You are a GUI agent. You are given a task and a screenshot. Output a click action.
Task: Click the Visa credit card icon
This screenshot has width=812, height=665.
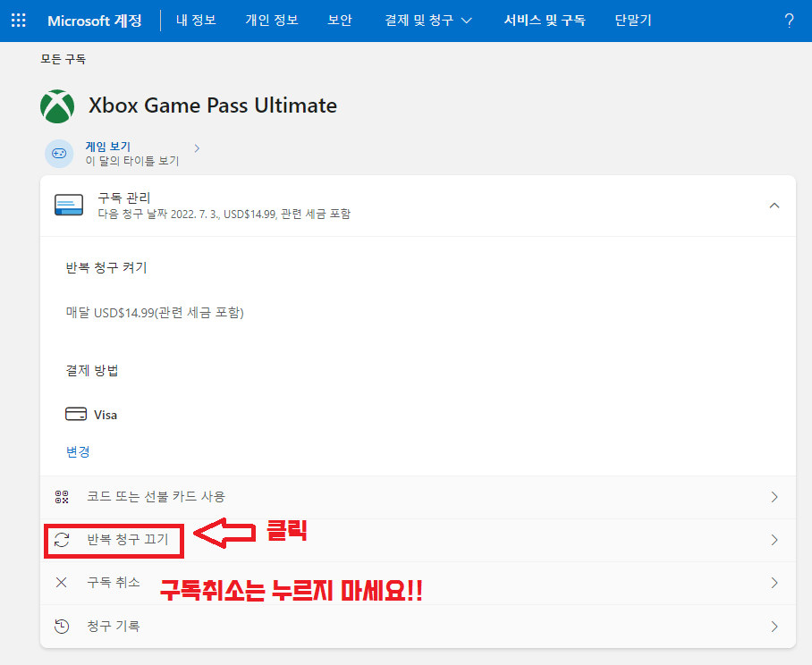(76, 414)
